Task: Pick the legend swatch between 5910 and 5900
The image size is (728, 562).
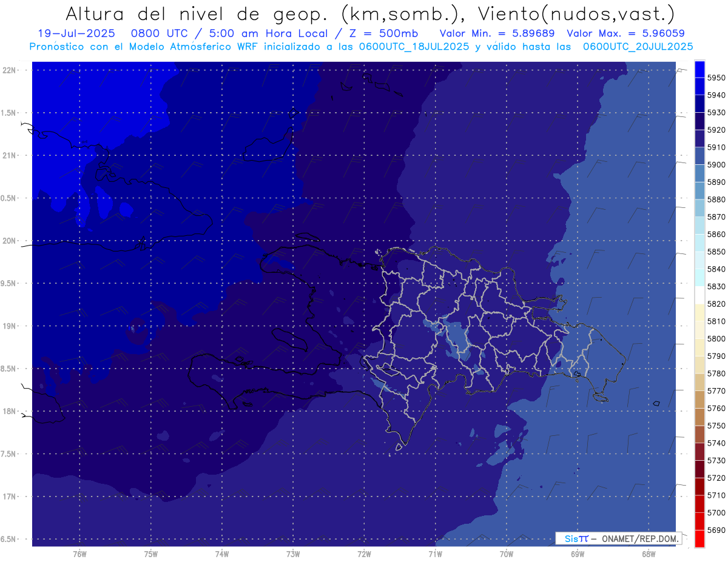Action: 699,156
